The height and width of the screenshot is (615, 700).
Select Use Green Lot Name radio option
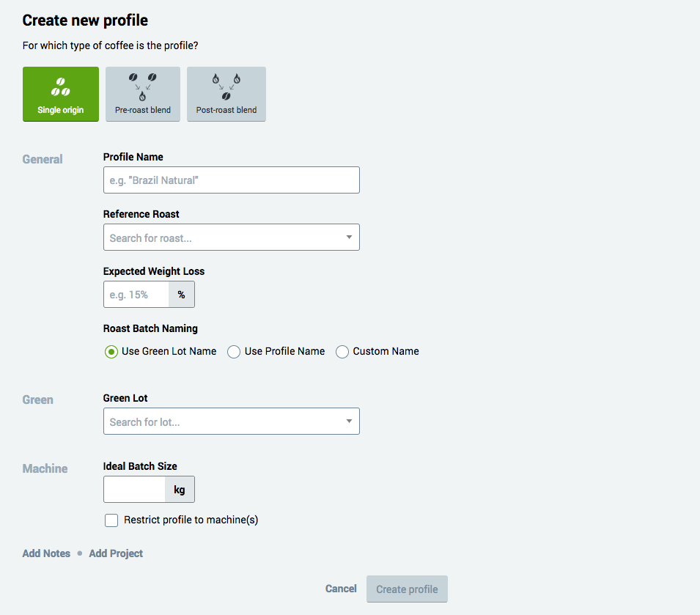(111, 352)
